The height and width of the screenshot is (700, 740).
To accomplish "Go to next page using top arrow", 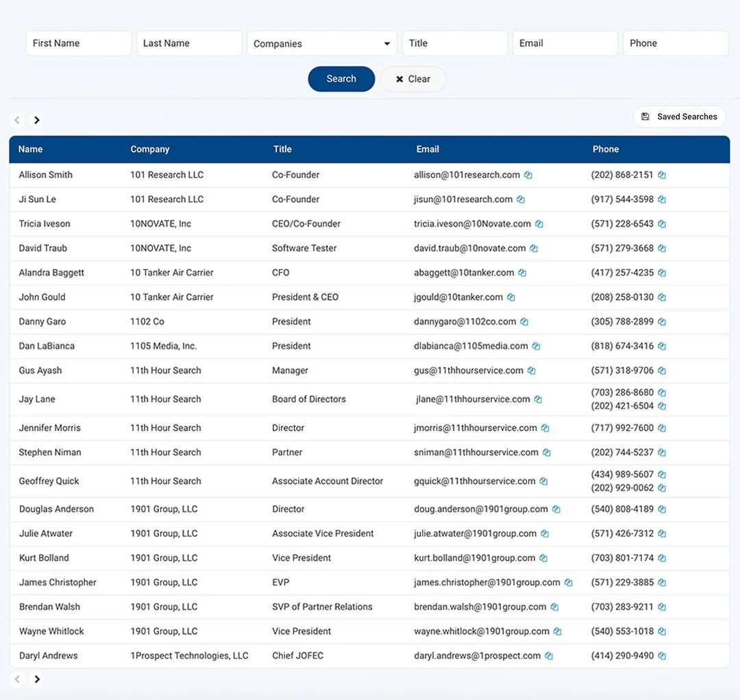I will coord(37,119).
